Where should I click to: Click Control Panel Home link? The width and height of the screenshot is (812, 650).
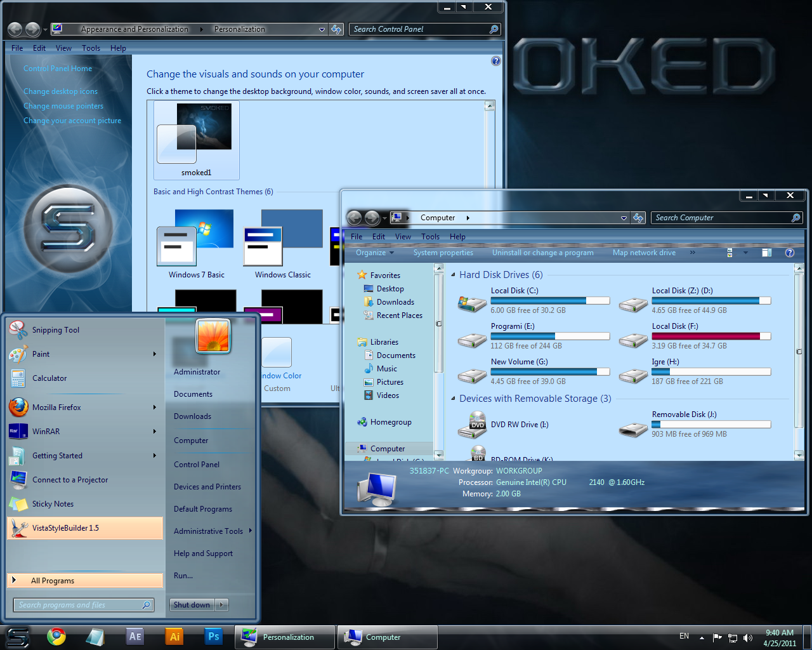58,69
